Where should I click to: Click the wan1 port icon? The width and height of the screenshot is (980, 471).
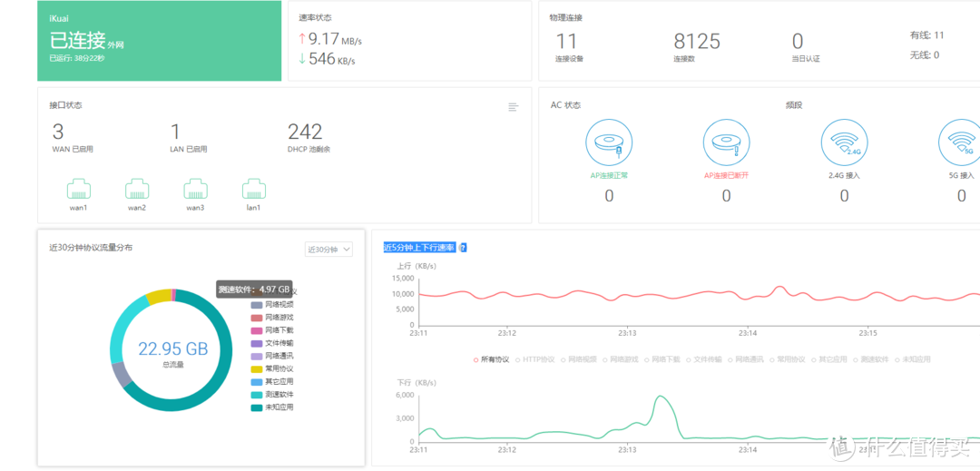[x=79, y=190]
